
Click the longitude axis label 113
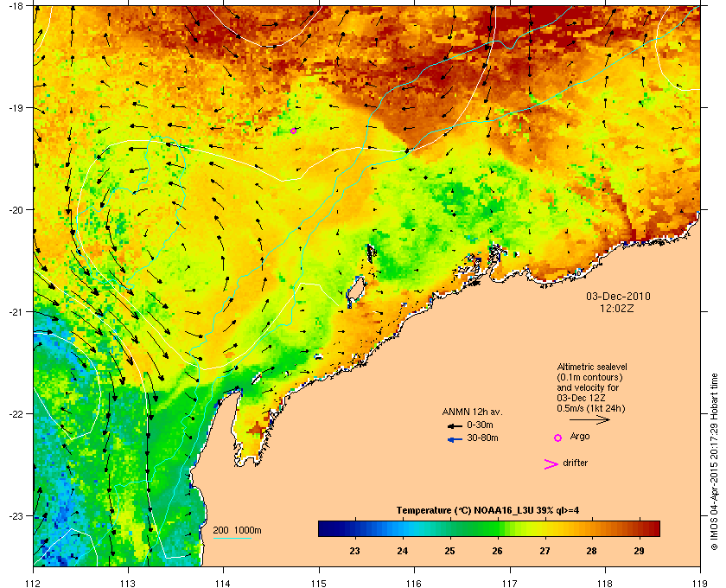pos(128,583)
